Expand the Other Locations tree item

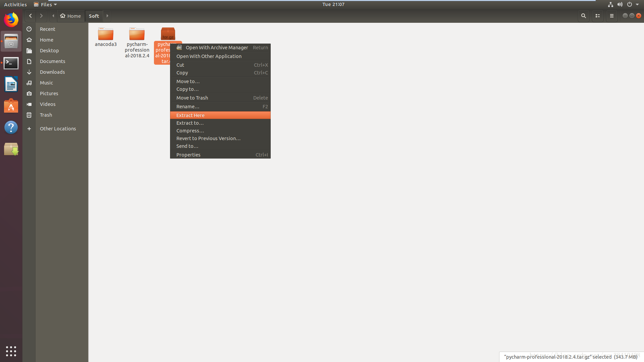click(x=29, y=129)
